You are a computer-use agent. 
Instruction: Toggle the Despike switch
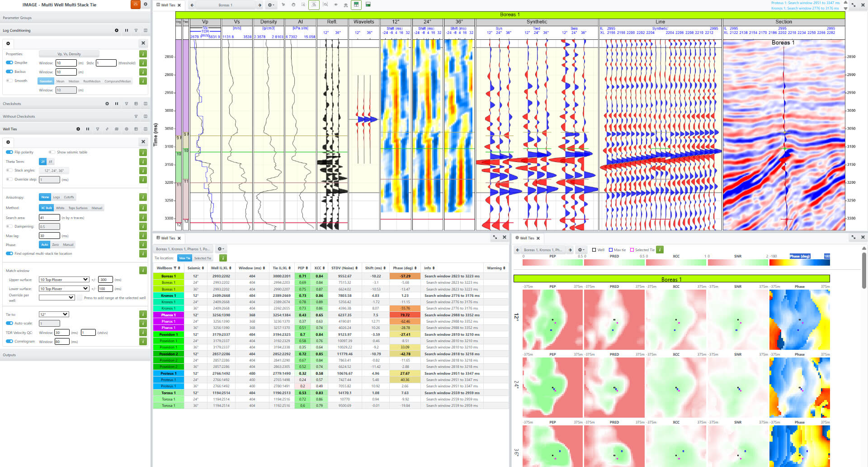[x=9, y=63]
